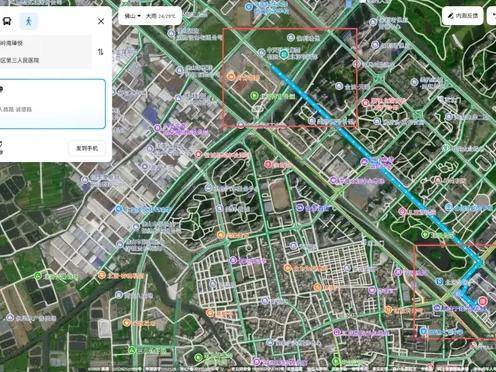Viewport: 496px width, 372px height.
Task: Click the teal metro station marker icon
Action: [284, 54]
